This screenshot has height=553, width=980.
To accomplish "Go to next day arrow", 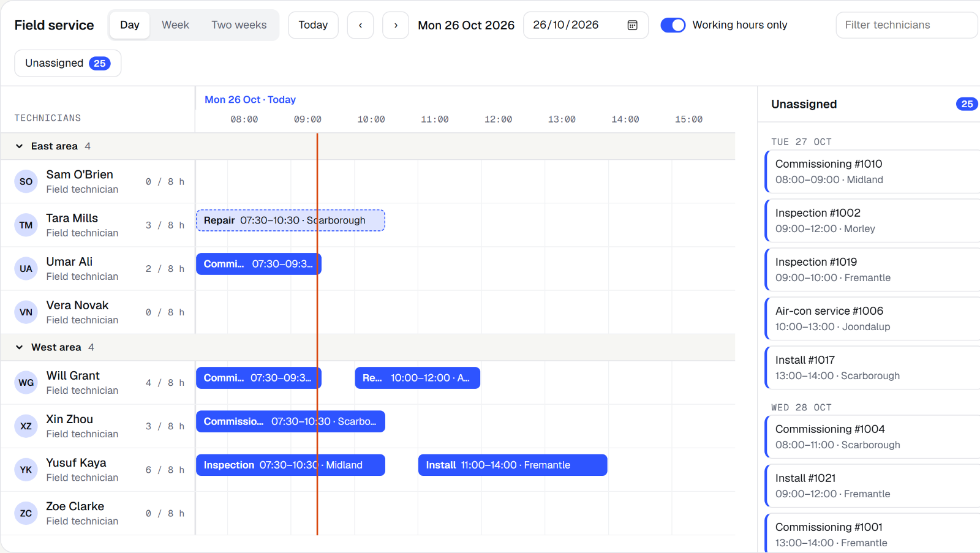I will [396, 25].
